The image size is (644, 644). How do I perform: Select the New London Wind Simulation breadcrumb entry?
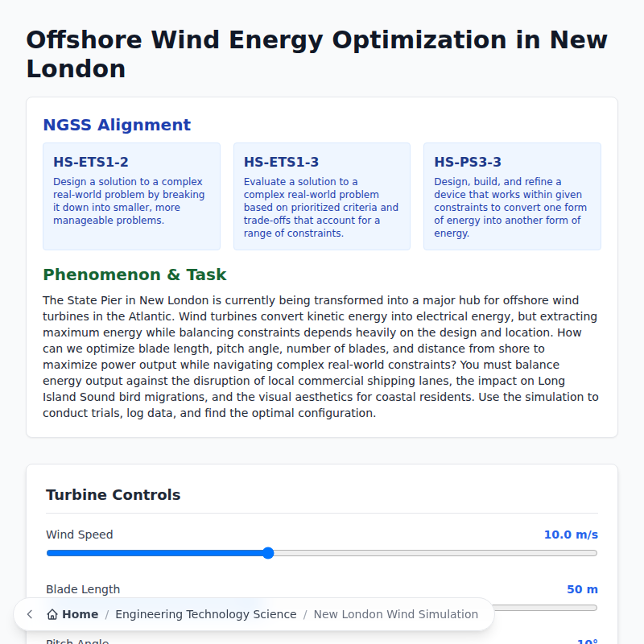[x=396, y=613]
